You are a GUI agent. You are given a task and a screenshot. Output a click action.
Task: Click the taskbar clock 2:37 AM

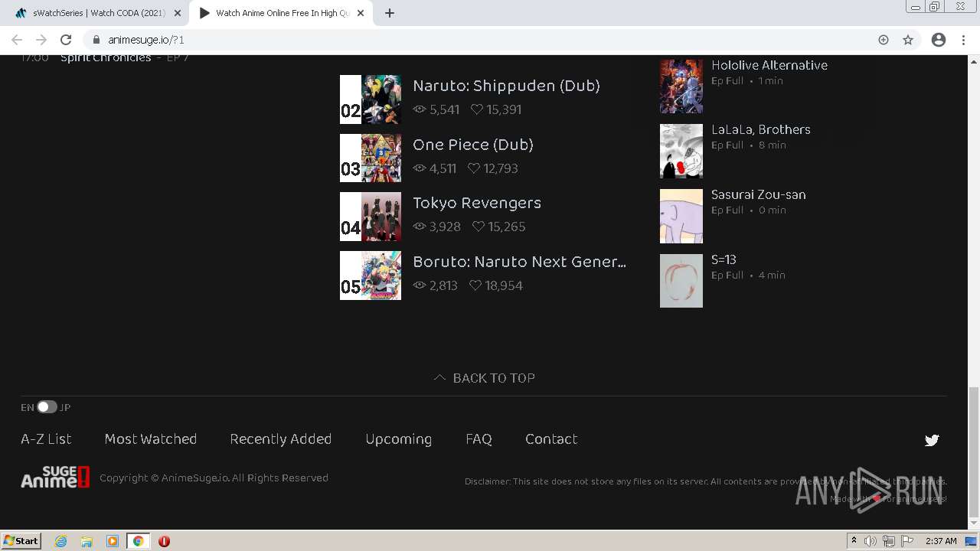point(941,541)
